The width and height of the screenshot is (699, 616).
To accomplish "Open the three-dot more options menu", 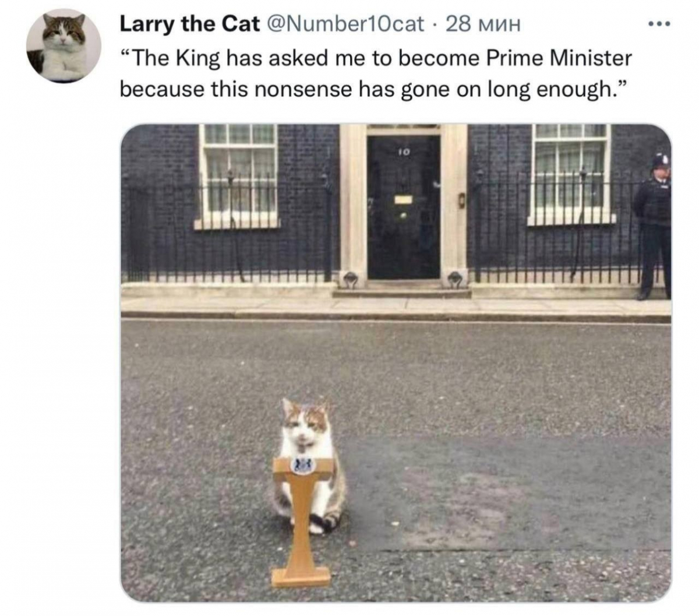I will tap(660, 24).
